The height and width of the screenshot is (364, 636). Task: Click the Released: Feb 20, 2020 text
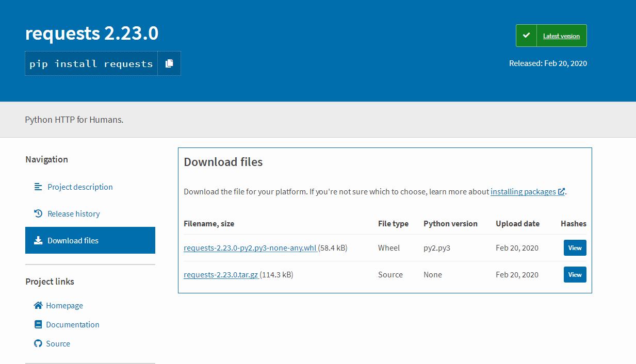tap(548, 63)
